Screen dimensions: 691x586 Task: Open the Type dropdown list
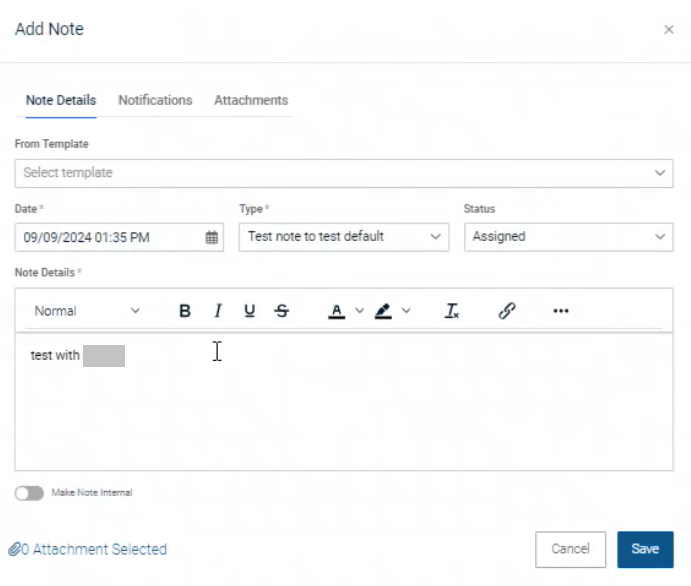point(343,237)
